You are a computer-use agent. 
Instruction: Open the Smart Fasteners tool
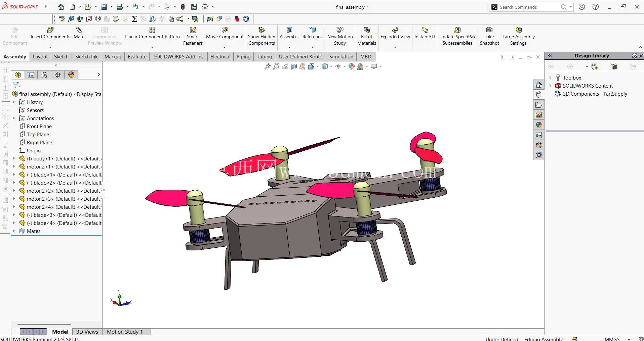(193, 36)
